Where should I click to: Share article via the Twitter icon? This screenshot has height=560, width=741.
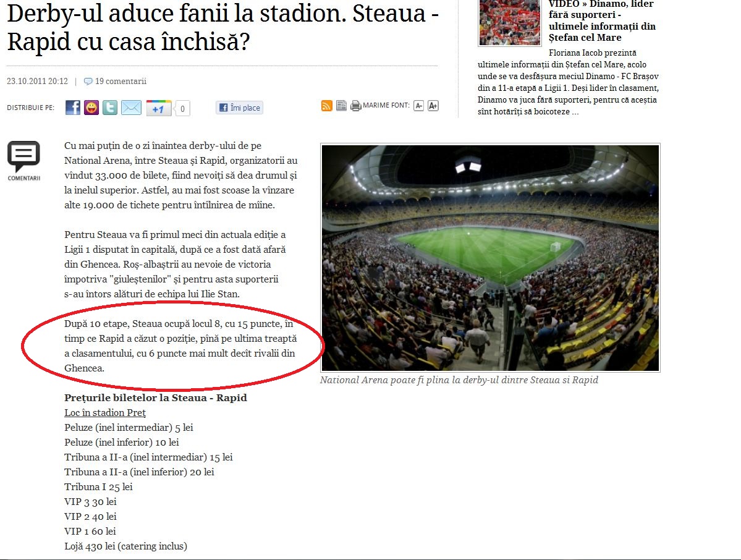pyautogui.click(x=110, y=108)
